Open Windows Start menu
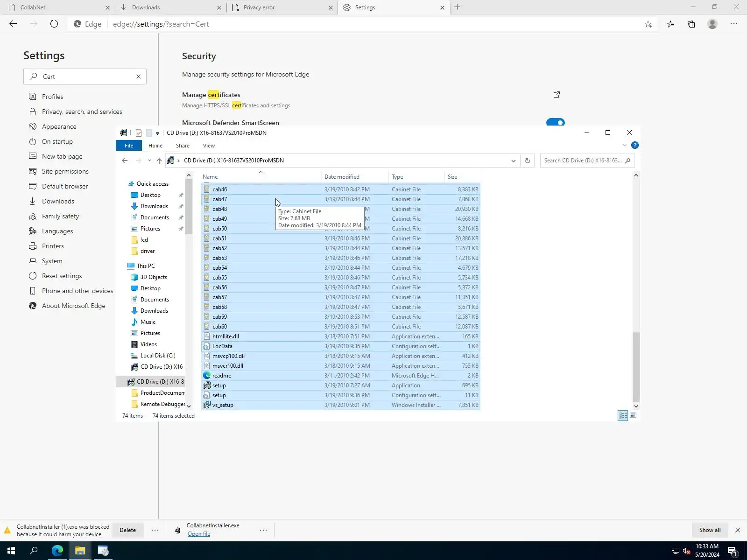The height and width of the screenshot is (560, 747). click(11, 551)
